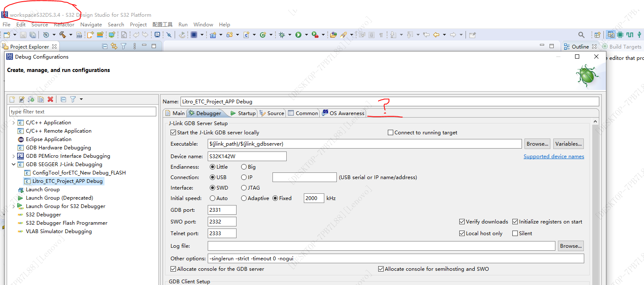The width and height of the screenshot is (644, 285).
Task: Click the New launch configuration icon
Action: pyautogui.click(x=12, y=99)
